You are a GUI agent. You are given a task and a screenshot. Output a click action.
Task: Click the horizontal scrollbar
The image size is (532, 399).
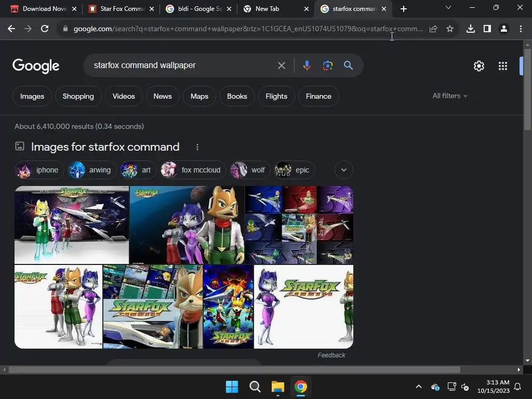pyautogui.click(x=234, y=369)
